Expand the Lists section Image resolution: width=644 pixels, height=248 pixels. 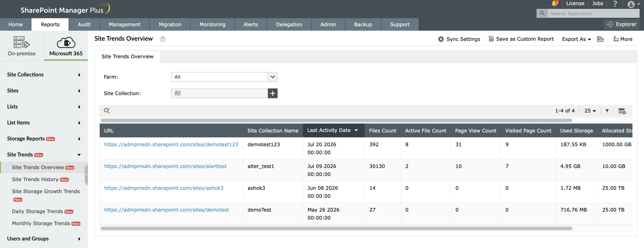(x=44, y=107)
